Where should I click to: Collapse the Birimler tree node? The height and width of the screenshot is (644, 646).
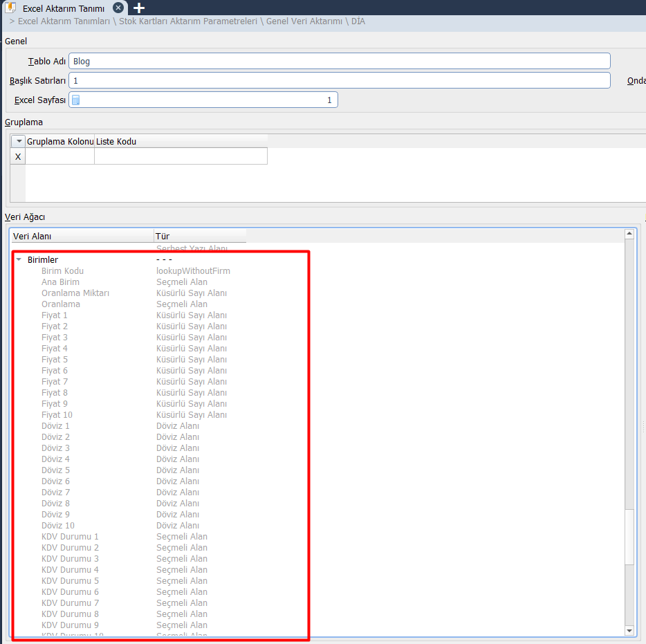(x=19, y=260)
